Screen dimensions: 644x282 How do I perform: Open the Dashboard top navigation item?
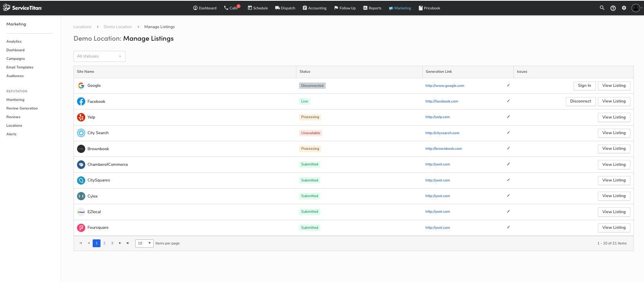tap(205, 8)
